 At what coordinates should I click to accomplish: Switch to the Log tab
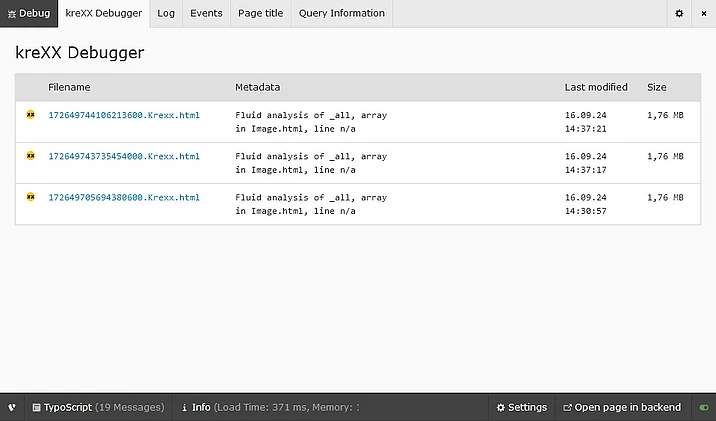[x=166, y=13]
